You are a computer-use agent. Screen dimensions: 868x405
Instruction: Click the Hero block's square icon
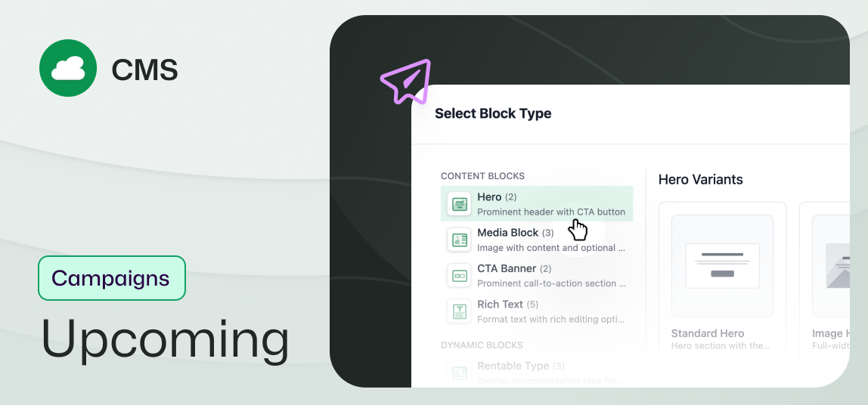pyautogui.click(x=459, y=204)
